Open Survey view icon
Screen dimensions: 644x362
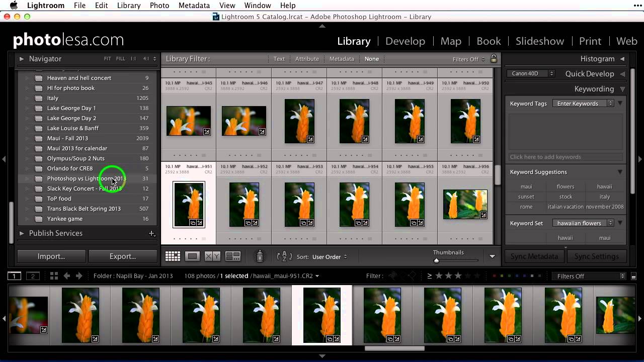[x=232, y=256]
